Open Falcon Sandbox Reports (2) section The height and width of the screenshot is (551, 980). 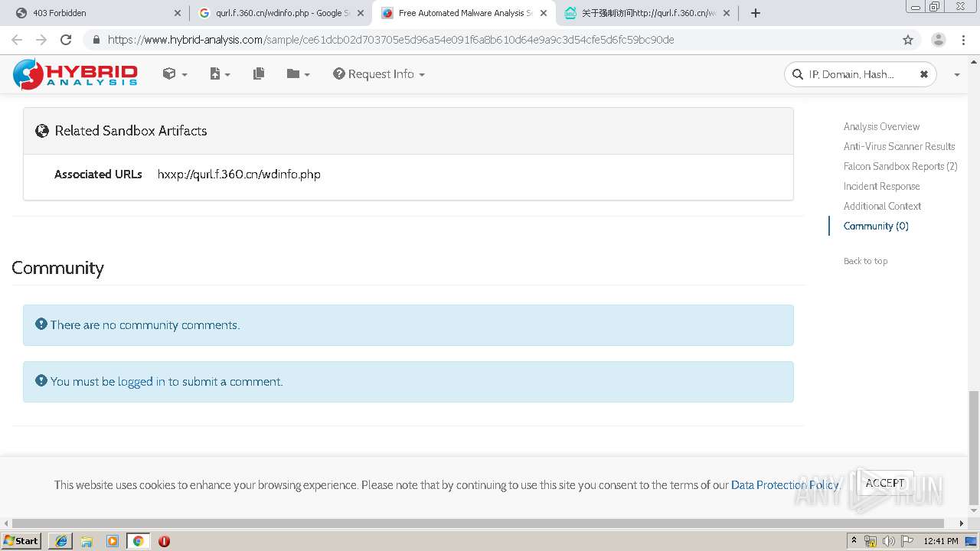point(900,166)
